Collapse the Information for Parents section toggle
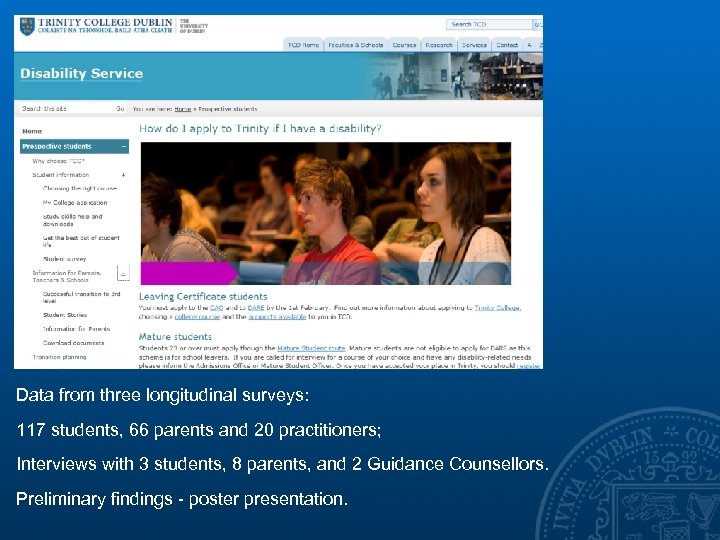This screenshot has width=720, height=540. (x=123, y=273)
